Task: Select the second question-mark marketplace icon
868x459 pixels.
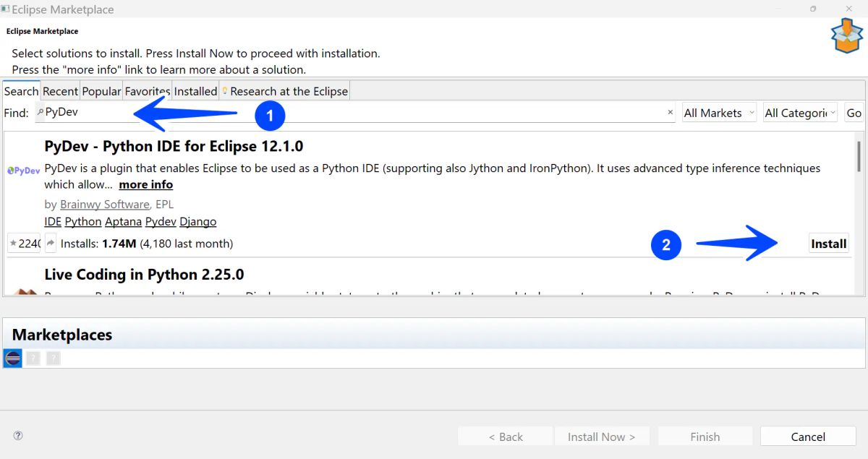Action: click(33, 358)
